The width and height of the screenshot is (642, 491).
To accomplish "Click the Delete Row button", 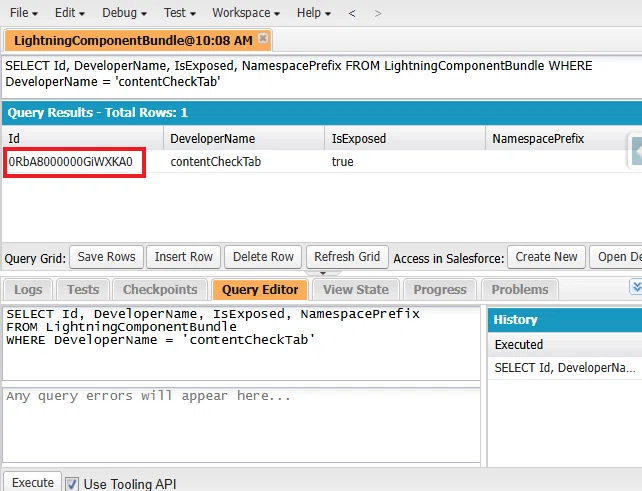I will 263,257.
